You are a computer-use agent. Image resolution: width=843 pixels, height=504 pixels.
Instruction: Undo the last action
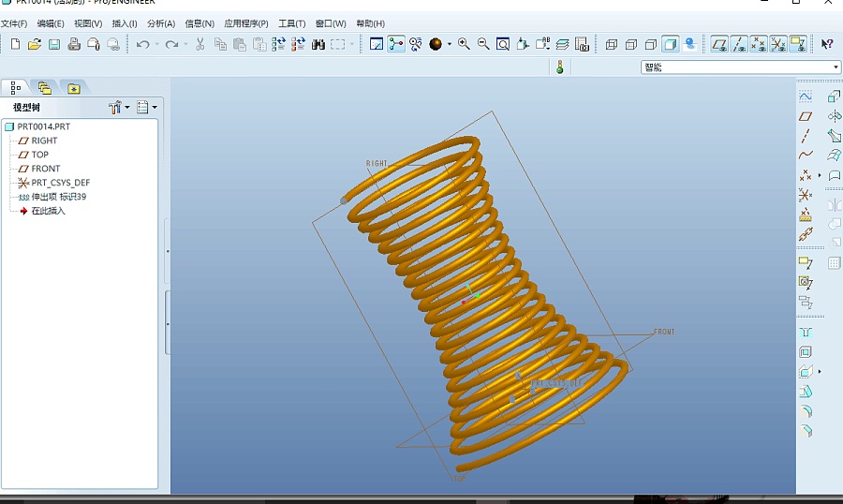point(142,44)
